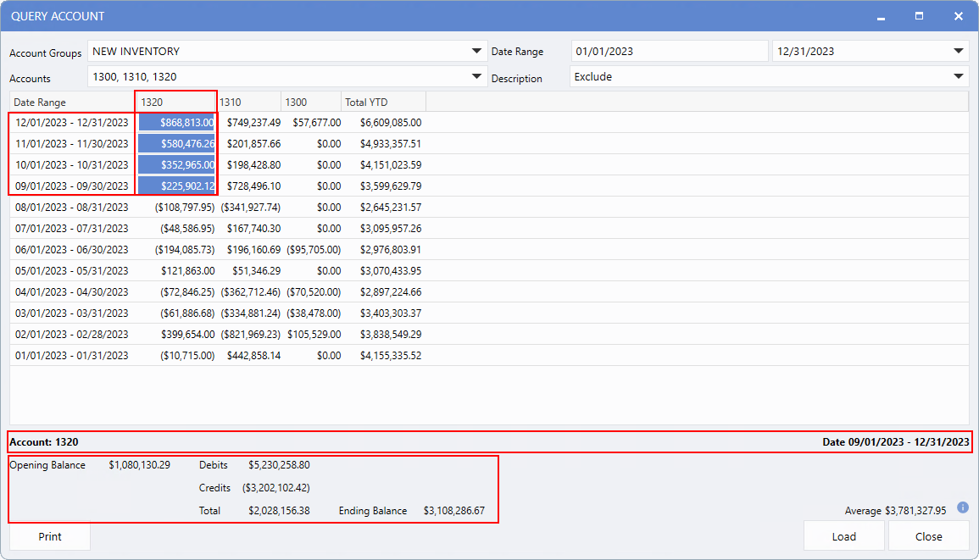
Task: Click the Load button
Action: [843, 536]
